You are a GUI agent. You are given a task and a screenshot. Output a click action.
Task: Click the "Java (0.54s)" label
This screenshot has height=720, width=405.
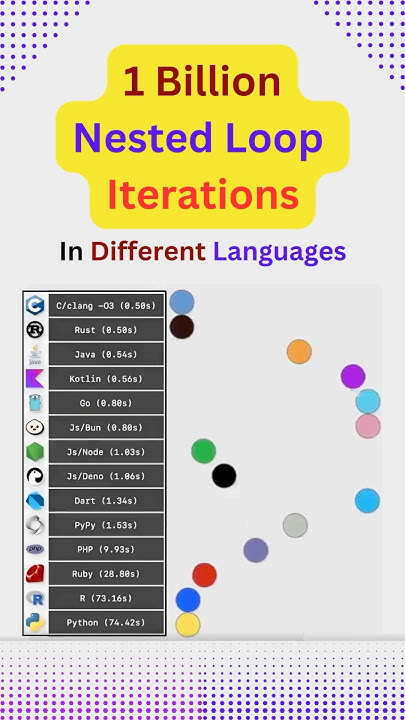click(106, 354)
